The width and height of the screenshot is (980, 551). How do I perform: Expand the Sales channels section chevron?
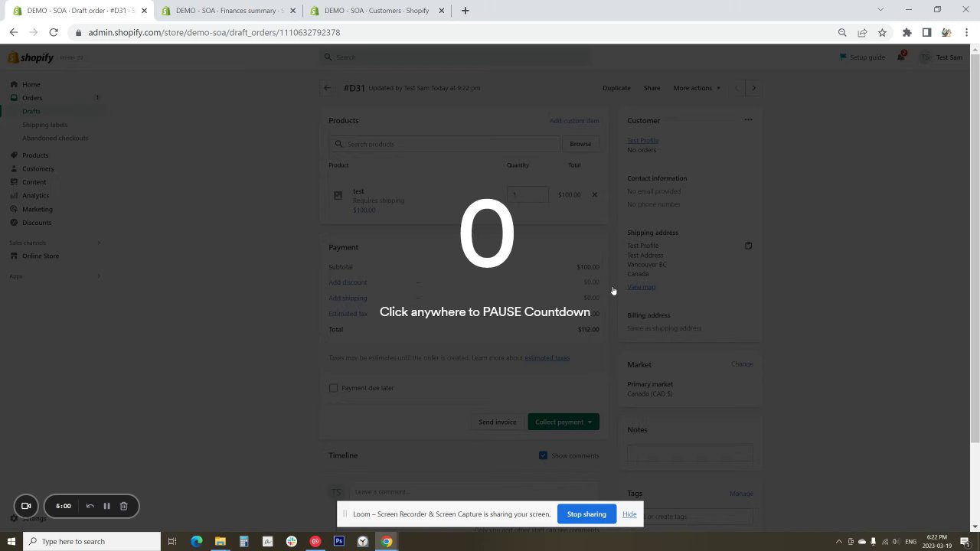coord(99,243)
